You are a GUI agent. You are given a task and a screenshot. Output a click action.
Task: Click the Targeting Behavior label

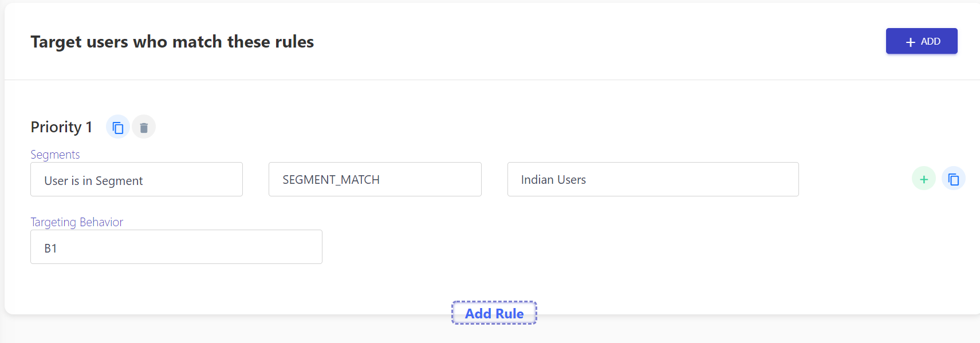[77, 222]
